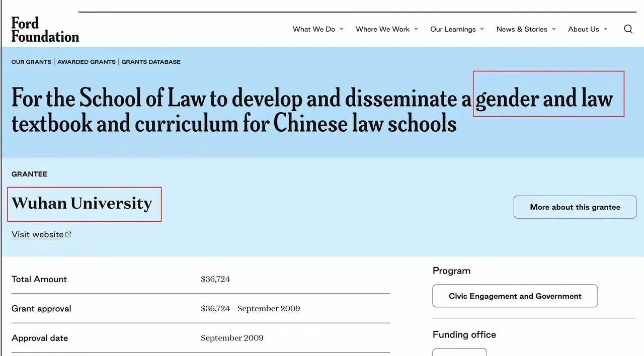Expand the Where We Work dropdown arrow
Screen dimensions: 644x356
click(x=416, y=29)
